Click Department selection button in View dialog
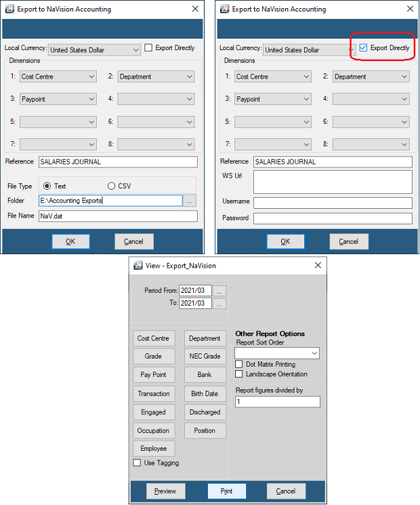The width and height of the screenshot is (420, 505). click(205, 338)
